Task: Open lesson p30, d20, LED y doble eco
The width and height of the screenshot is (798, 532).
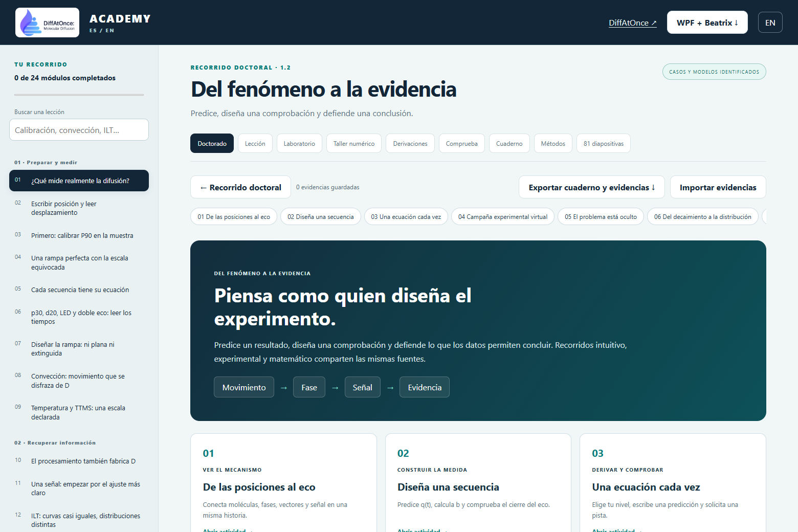Action: coord(79,317)
